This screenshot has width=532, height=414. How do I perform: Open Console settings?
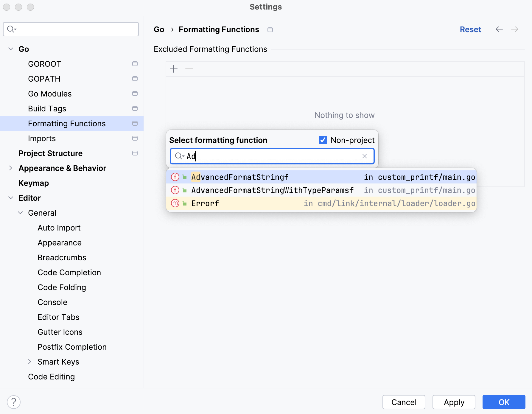pos(52,302)
